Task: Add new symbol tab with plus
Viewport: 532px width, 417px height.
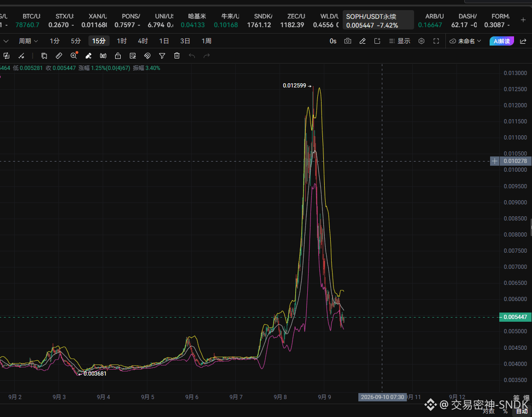Action: (523, 20)
